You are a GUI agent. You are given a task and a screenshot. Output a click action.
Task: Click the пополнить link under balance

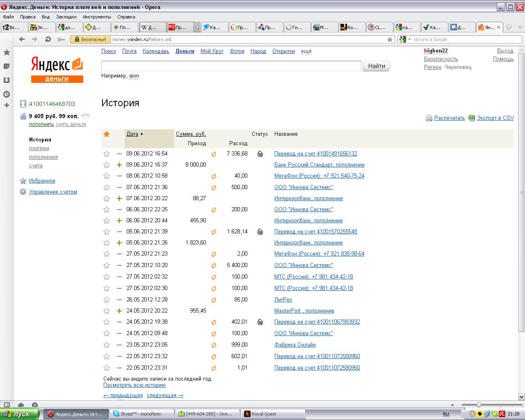click(x=41, y=124)
